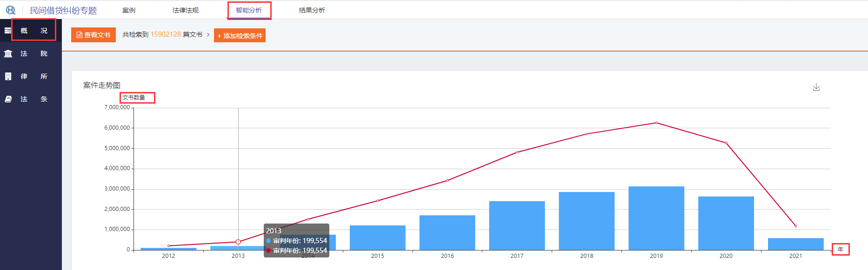This screenshot has width=868, height=270.
Task: Click the 2018 bar in the chart
Action: 586,221
